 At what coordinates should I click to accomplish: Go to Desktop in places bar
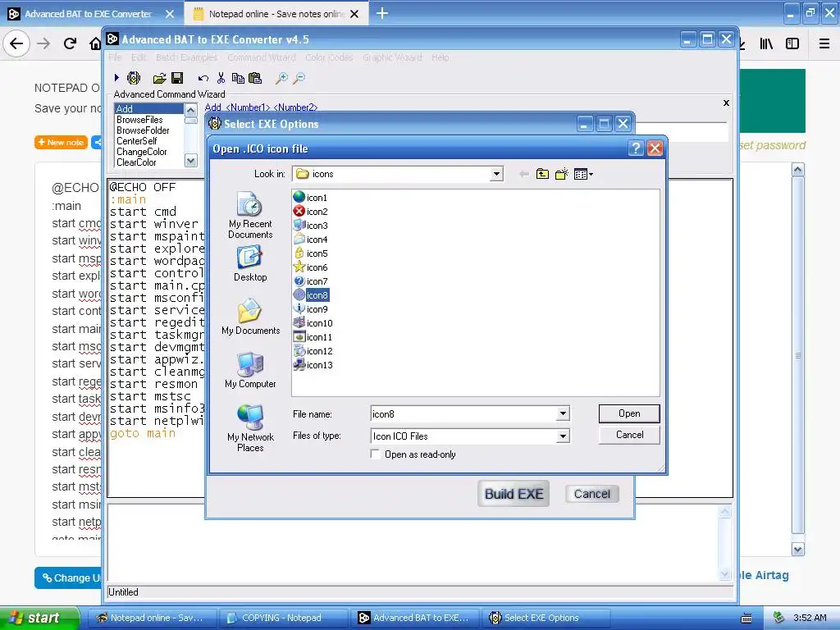pos(250,263)
